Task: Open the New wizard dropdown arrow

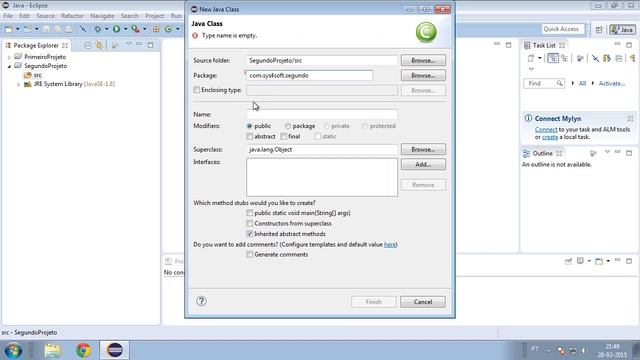Action: pyautogui.click(x=17, y=29)
